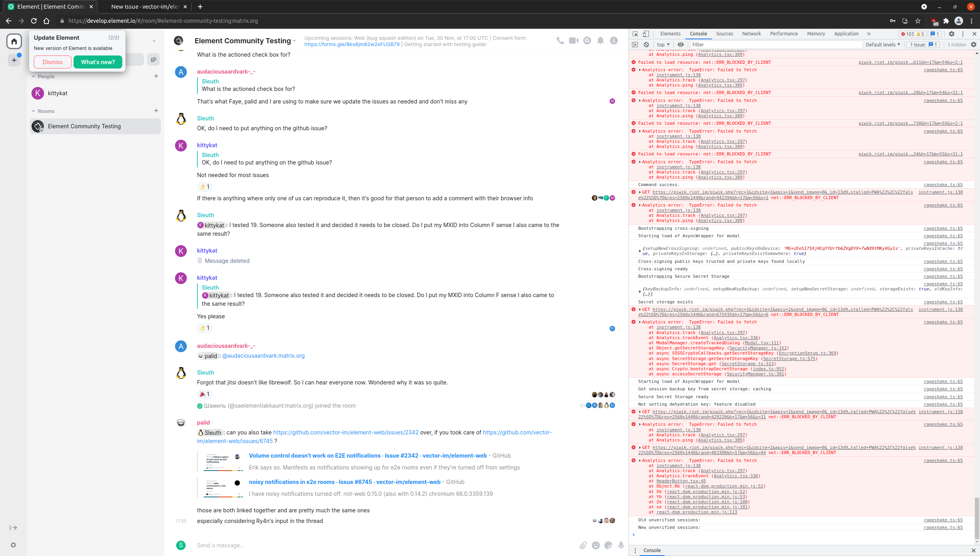Switch to the Elements tab
980x556 pixels.
670,34
